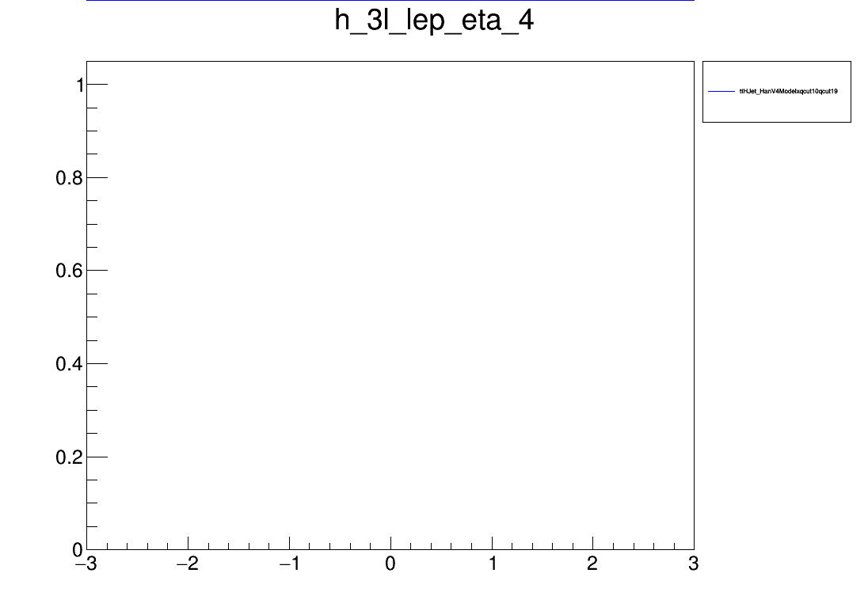
Task: Click the x-axis label 3
Action: (x=693, y=564)
